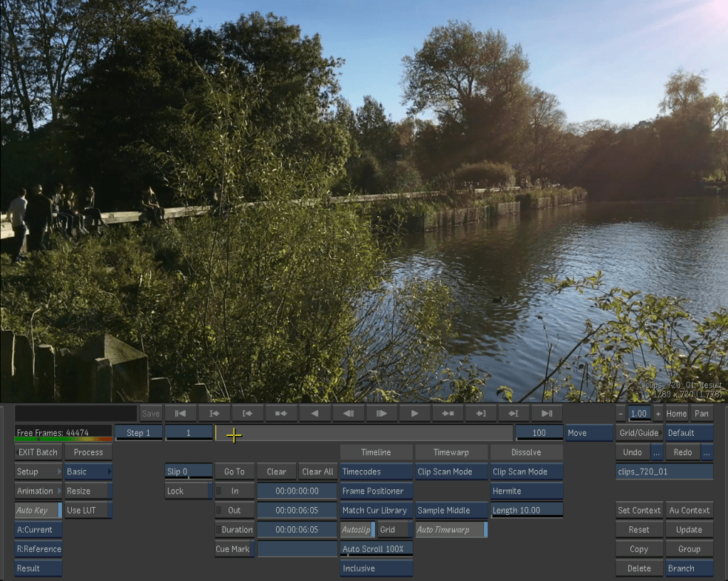Click the Out timecode field
Image resolution: width=728 pixels, height=581 pixels.
[297, 511]
